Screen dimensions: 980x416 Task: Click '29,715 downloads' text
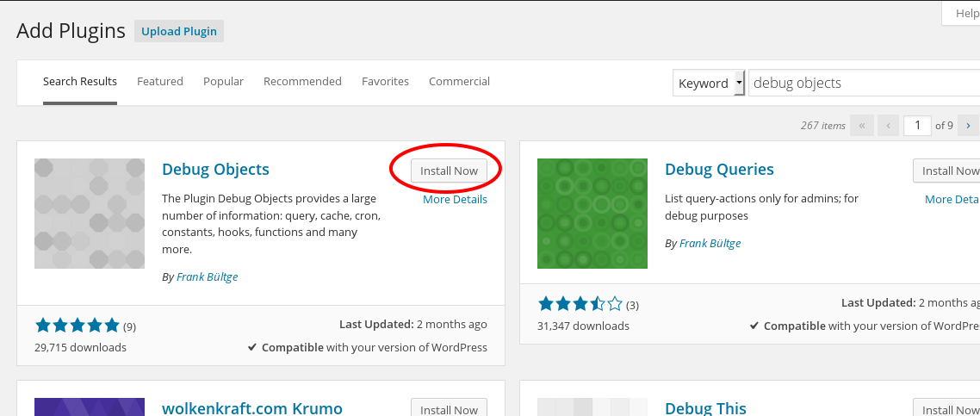tap(81, 347)
